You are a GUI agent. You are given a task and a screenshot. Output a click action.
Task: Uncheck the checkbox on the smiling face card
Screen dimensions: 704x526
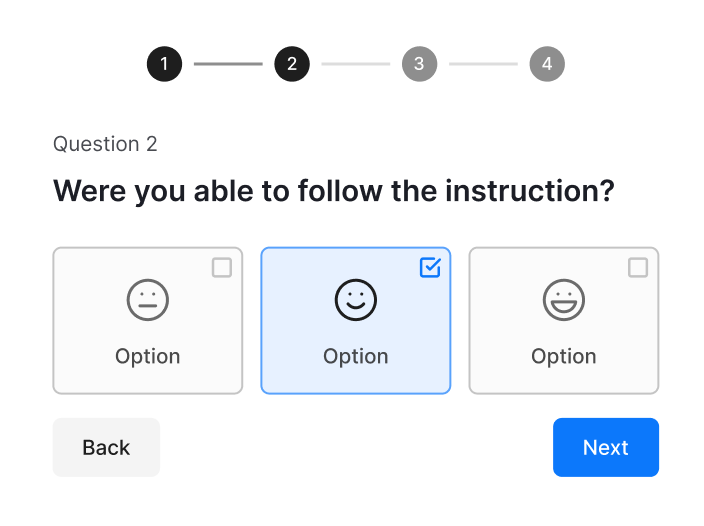tap(430, 267)
